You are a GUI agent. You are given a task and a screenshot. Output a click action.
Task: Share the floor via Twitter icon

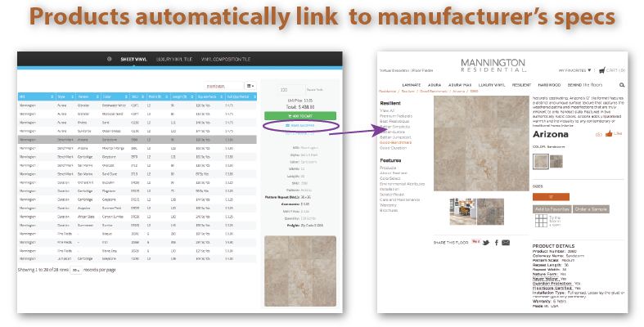pos(486,242)
